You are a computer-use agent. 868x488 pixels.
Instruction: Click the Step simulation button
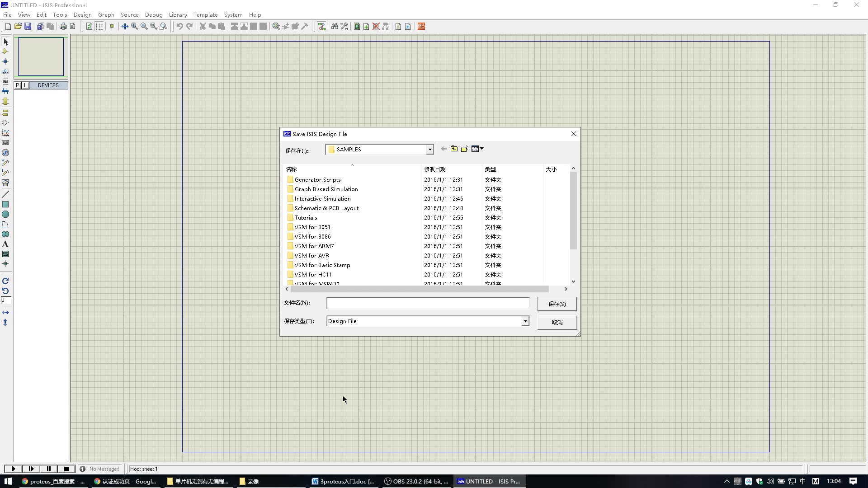click(31, 469)
